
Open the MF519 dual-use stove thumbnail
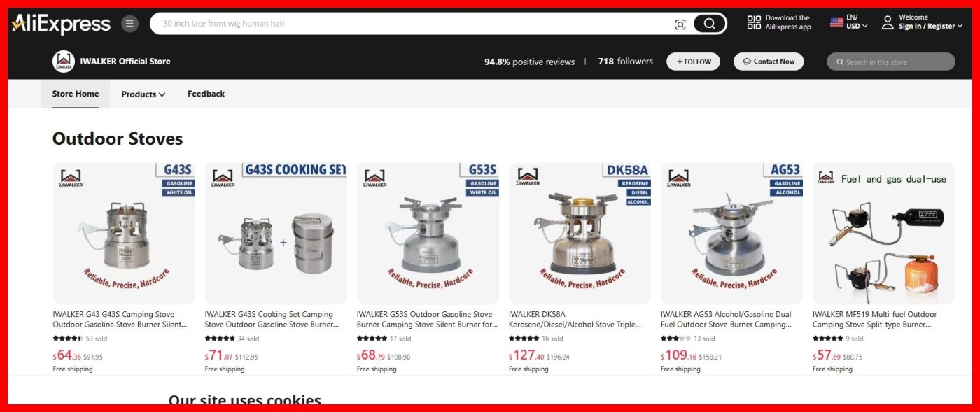[883, 234]
